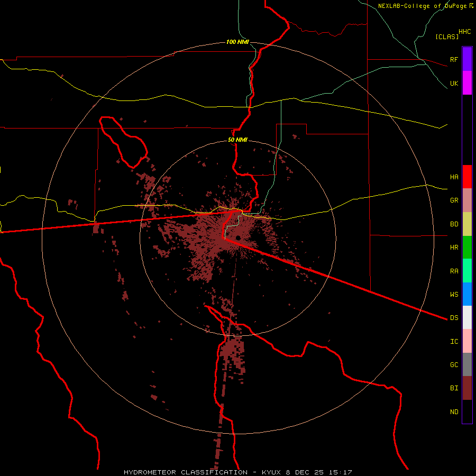The image size is (476, 476).
Task: Click the BD legend label
Action: 454,224
